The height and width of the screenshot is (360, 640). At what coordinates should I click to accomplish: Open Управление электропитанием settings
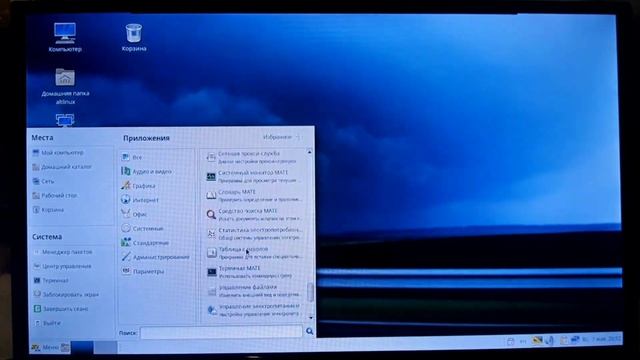click(254, 310)
